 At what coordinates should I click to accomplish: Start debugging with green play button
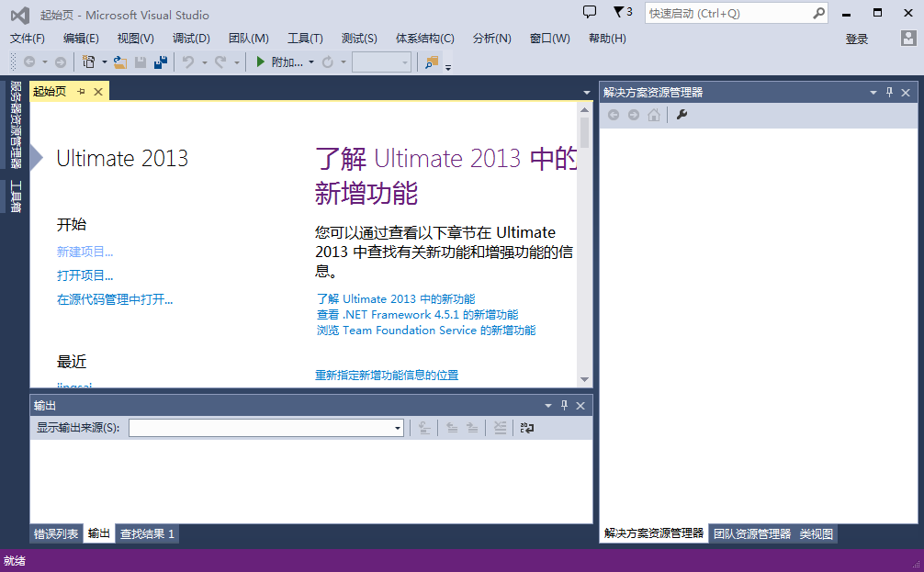(x=260, y=62)
